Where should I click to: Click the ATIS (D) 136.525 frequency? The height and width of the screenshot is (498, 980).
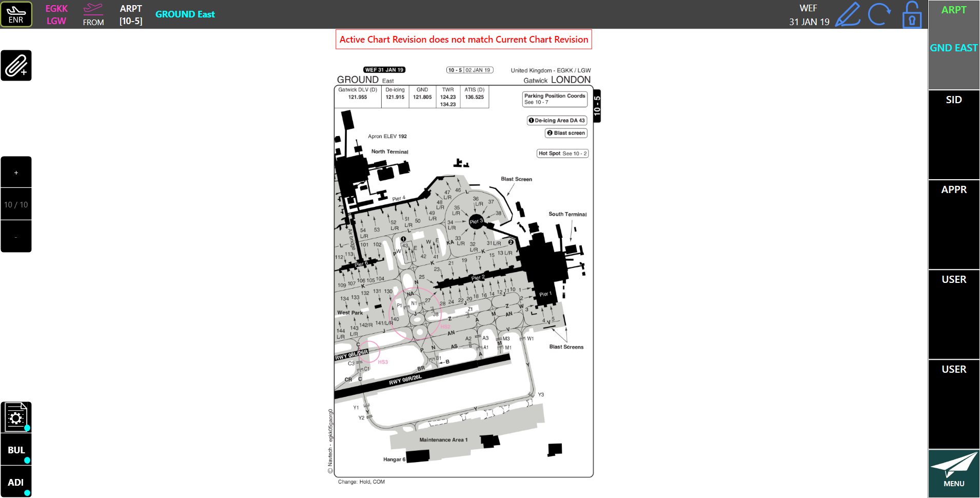475,97
